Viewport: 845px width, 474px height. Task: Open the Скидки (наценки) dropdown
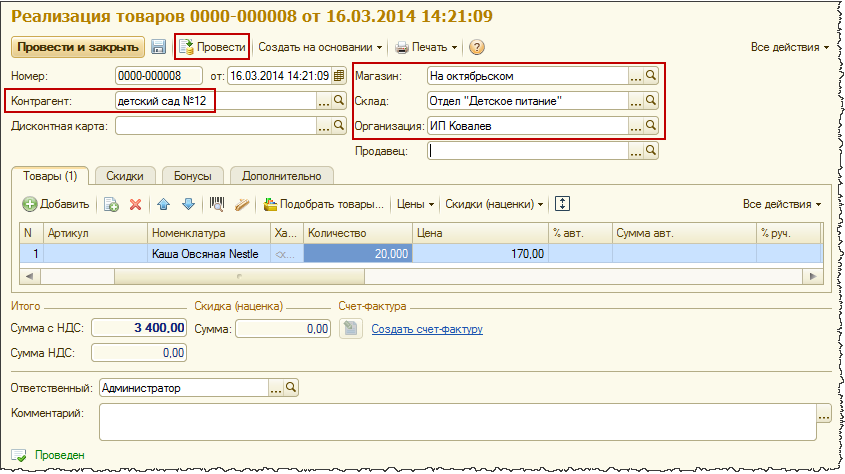[x=494, y=204]
